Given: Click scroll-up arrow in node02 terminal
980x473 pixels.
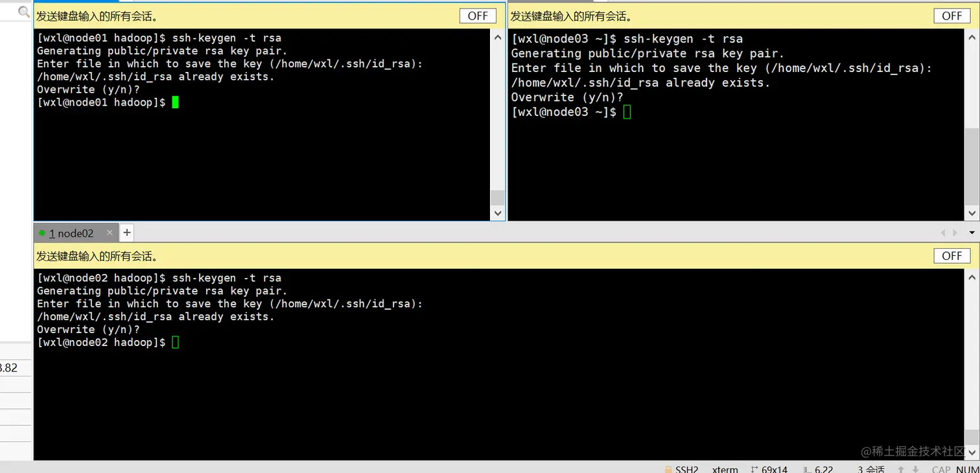Looking at the screenshot, I should pyautogui.click(x=972, y=277).
